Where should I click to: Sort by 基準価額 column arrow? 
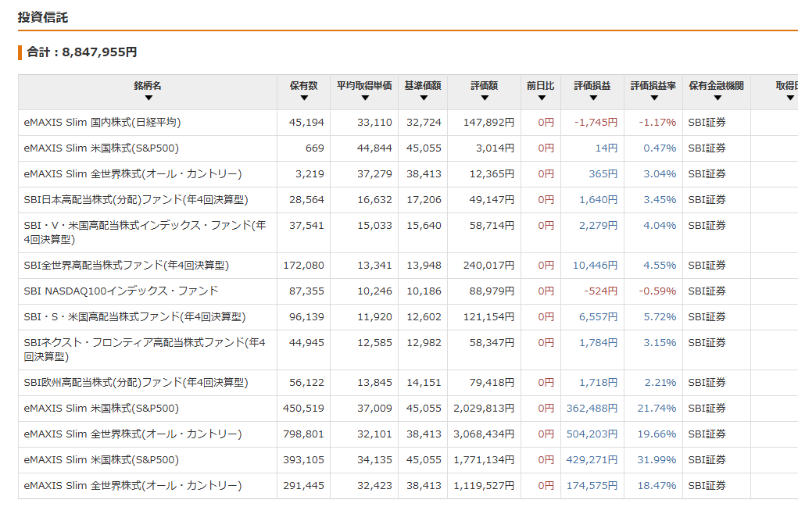pos(424,98)
